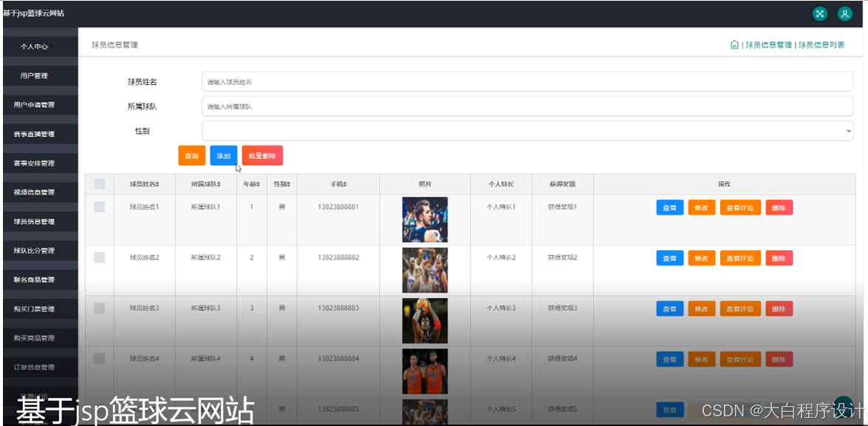Click the blue 添加 button
The width and height of the screenshot is (868, 426).
pos(224,155)
